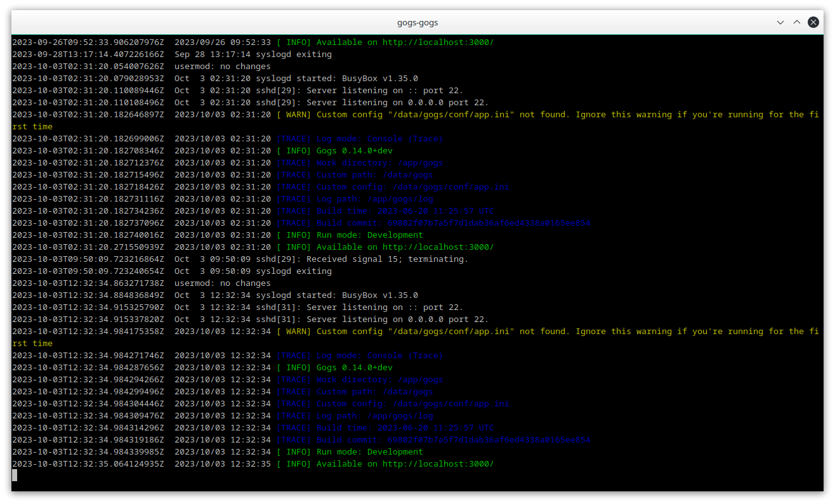The image size is (835, 504).
Task: Click the 12:32:34 TRACE Custom path line
Action: tap(223, 392)
